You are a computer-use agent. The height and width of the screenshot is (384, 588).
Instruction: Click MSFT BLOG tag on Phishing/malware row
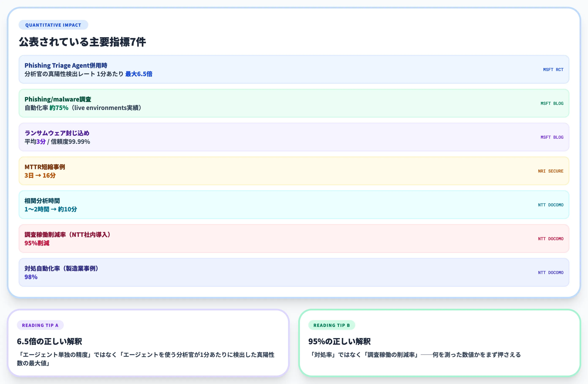click(x=552, y=103)
